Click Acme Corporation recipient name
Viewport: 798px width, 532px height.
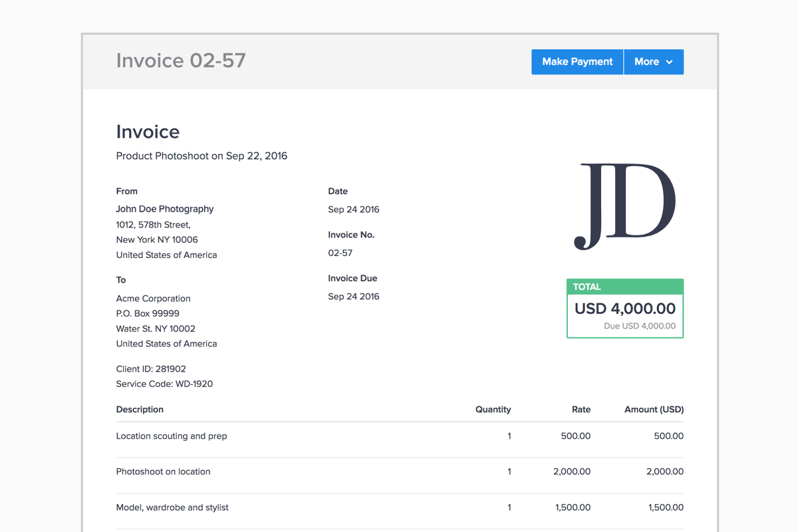[153, 299]
